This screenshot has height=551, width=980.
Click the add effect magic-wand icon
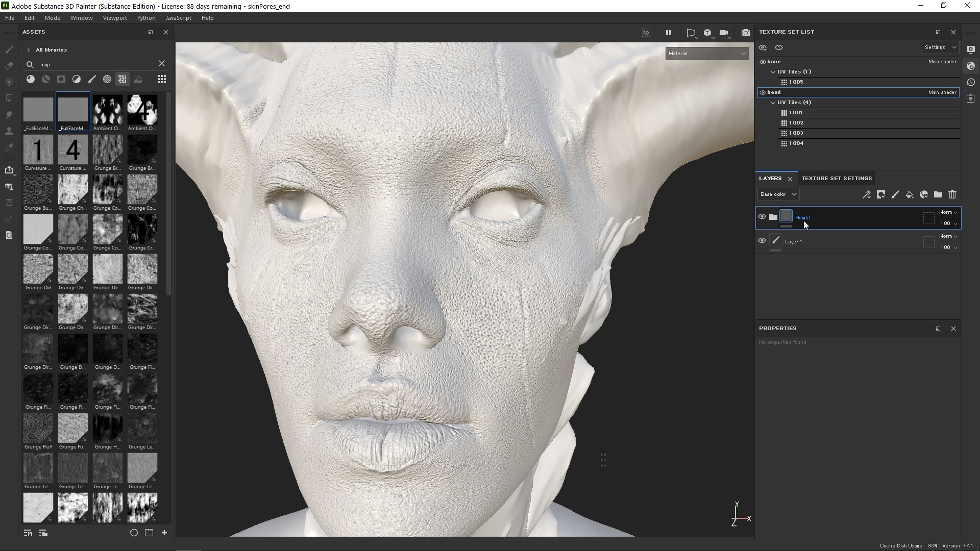867,195
